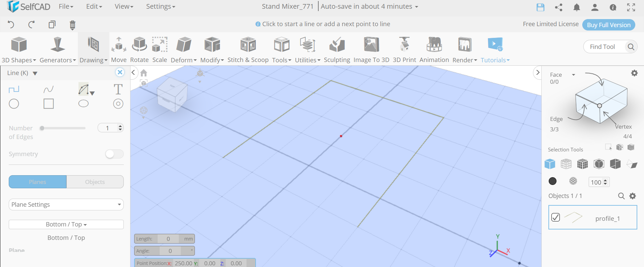Open selection settings gear

tap(634, 73)
